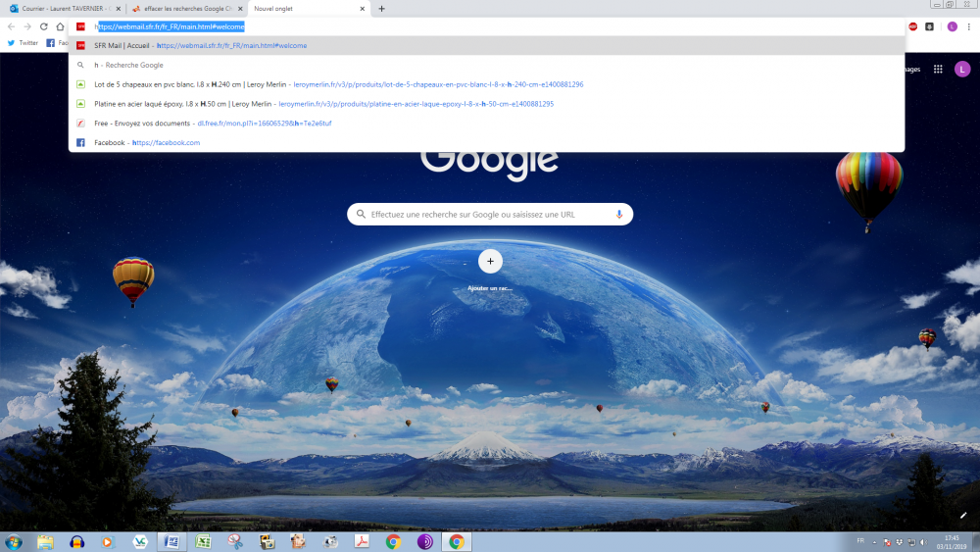Open Dropbox tray icon
The height and width of the screenshot is (552, 980).
tap(899, 542)
